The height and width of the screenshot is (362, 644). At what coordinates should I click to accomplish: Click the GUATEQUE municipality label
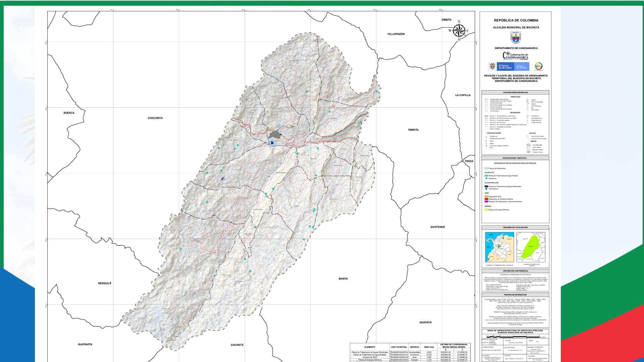point(437,227)
